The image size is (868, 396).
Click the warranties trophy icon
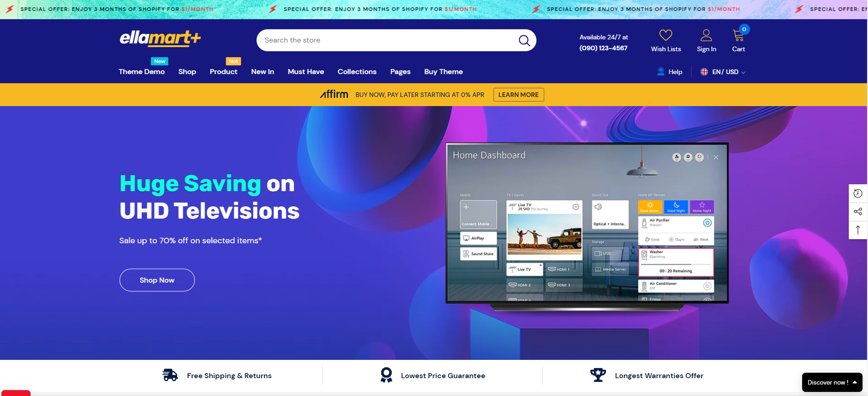(598, 375)
